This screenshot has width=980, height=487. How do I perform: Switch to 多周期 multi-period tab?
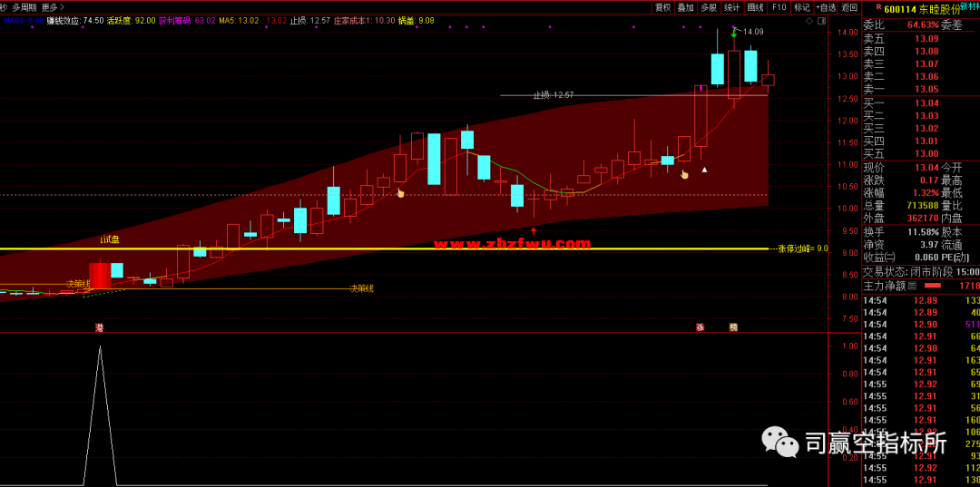24,7
